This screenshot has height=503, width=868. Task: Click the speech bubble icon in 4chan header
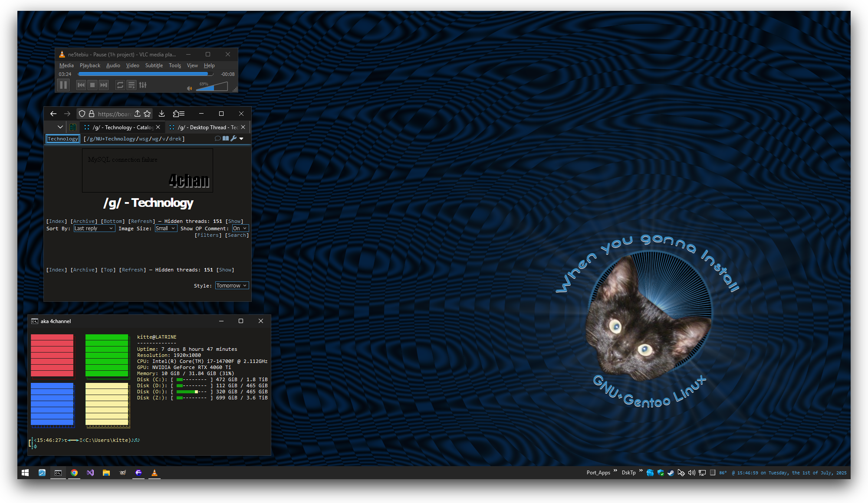coord(217,138)
